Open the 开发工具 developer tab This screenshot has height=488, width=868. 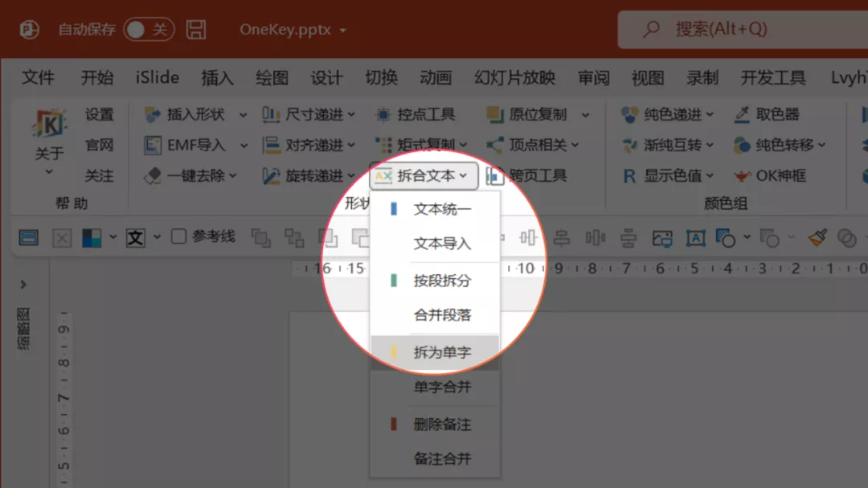tap(773, 77)
